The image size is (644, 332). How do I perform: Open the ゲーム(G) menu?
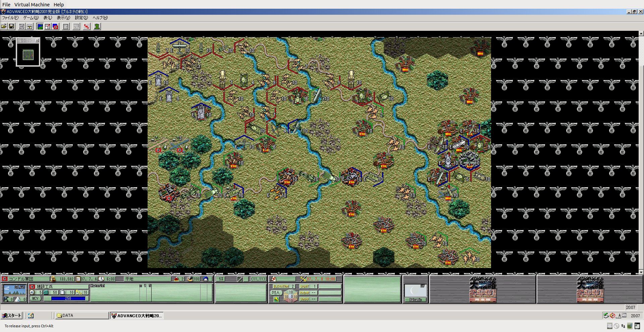coord(31,18)
